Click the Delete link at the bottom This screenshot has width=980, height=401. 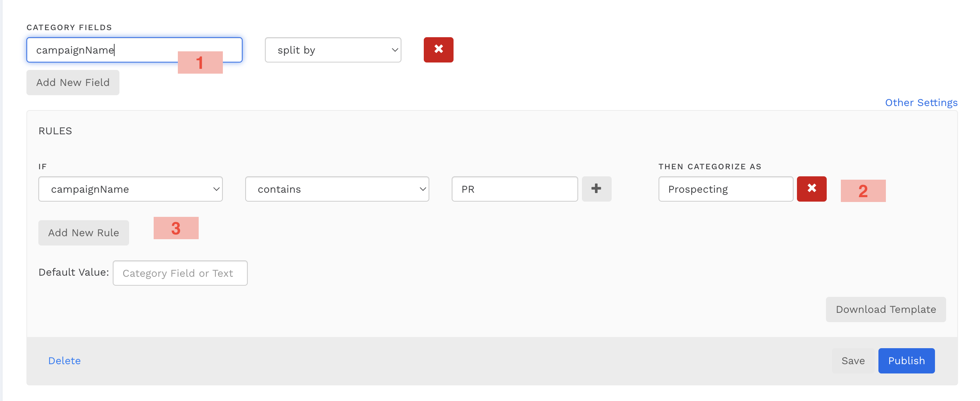pyautogui.click(x=64, y=360)
